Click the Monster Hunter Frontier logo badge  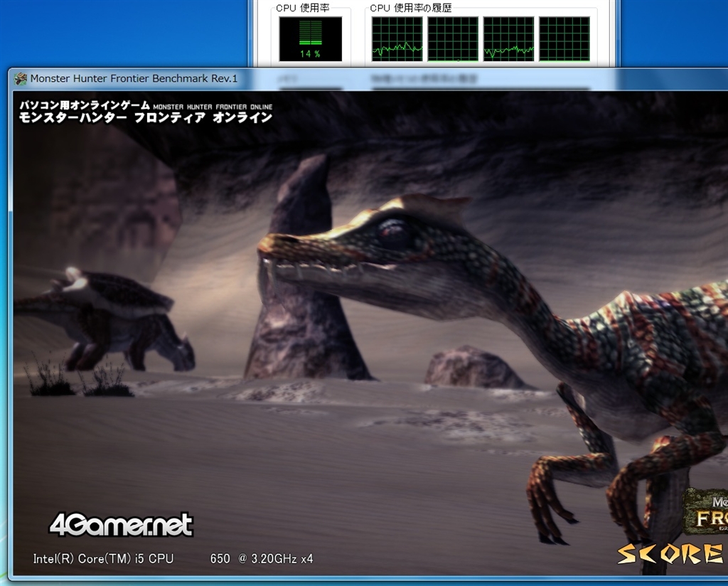(706, 511)
